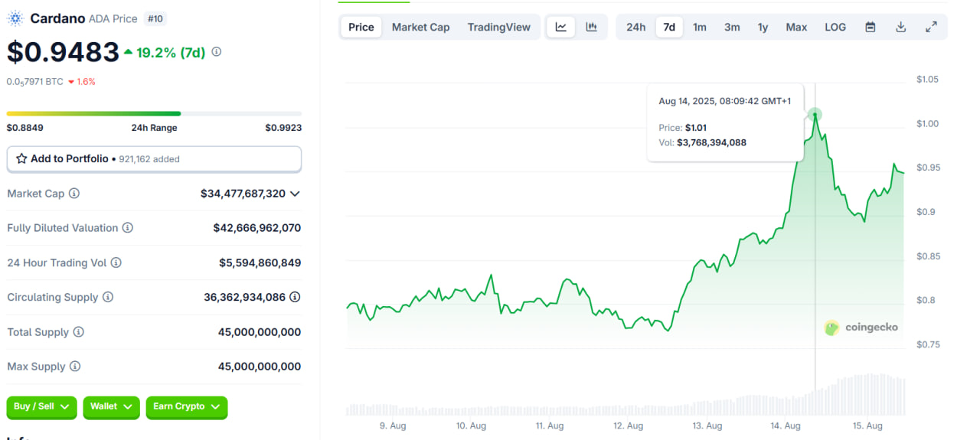The image size is (980, 440).
Task: Expand the Market Cap value chevron
Action: (295, 194)
